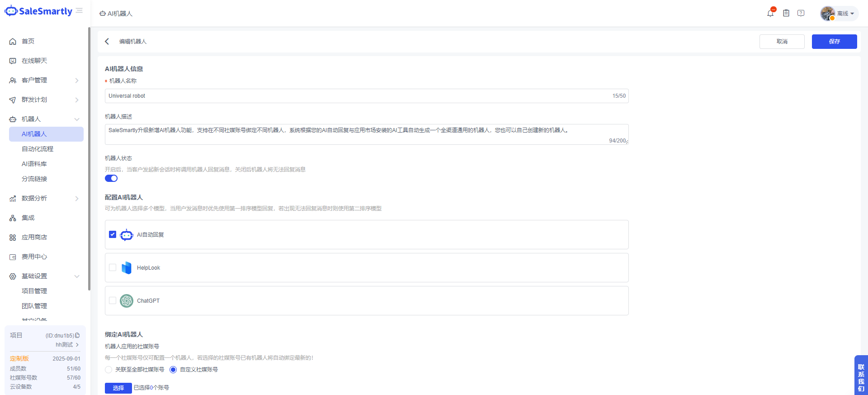Click the 社媒账号数 57/60 value

(x=74, y=378)
